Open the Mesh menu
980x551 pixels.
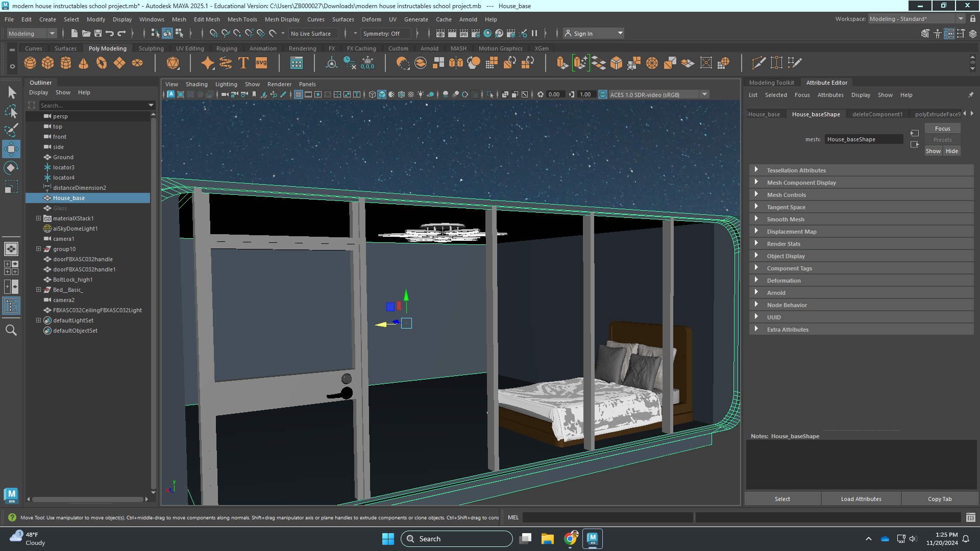(178, 19)
